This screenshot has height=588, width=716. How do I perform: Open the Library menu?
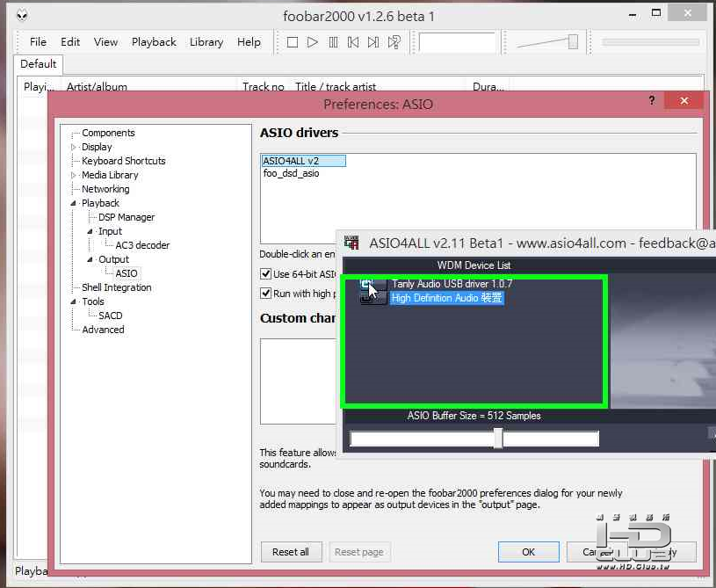(x=206, y=42)
